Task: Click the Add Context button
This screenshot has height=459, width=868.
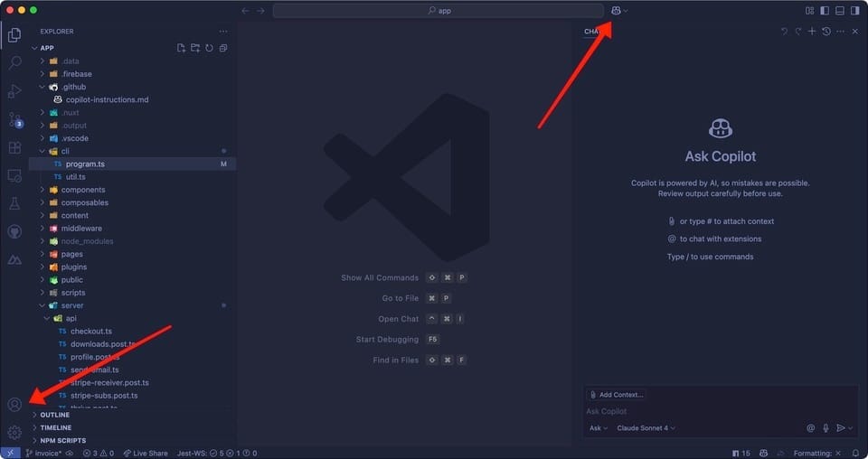Action: (616, 395)
